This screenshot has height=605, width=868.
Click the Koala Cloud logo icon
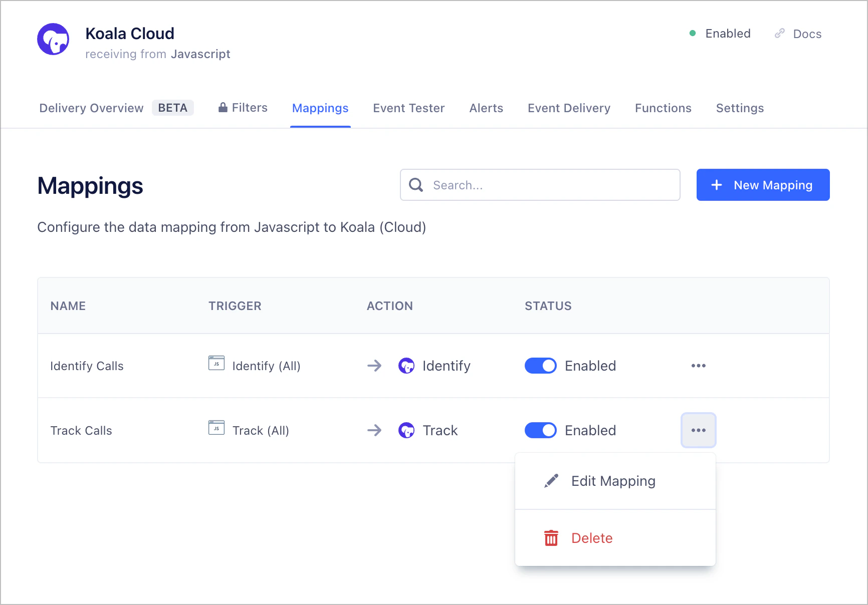click(x=53, y=39)
